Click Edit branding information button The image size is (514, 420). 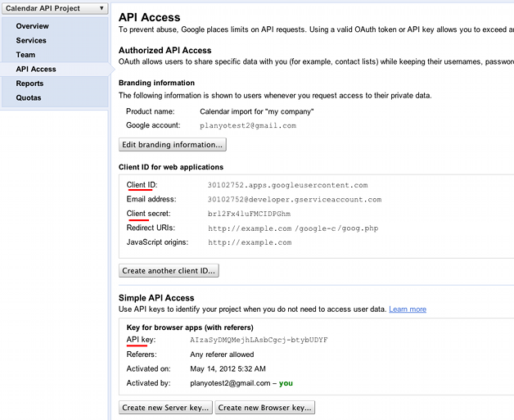173,145
